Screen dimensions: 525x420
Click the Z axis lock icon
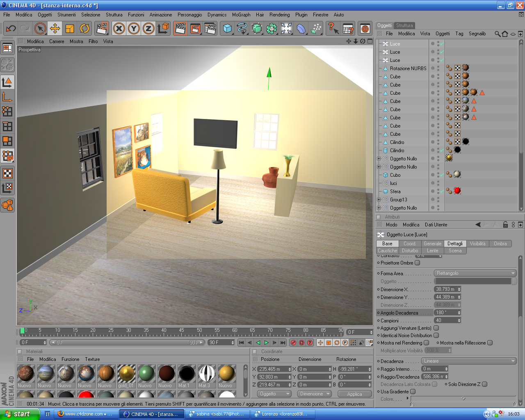coord(148,28)
